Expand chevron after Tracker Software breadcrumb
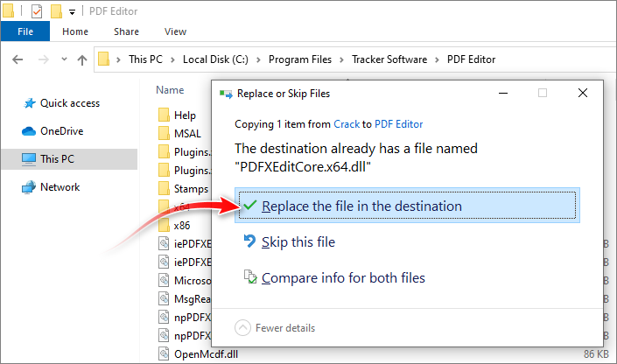This screenshot has width=617, height=364. click(x=437, y=59)
